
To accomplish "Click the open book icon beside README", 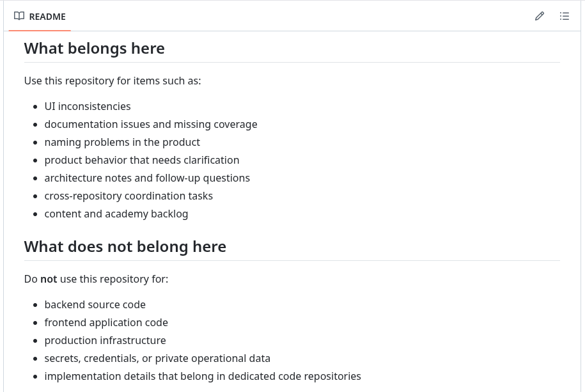I will pos(19,15).
